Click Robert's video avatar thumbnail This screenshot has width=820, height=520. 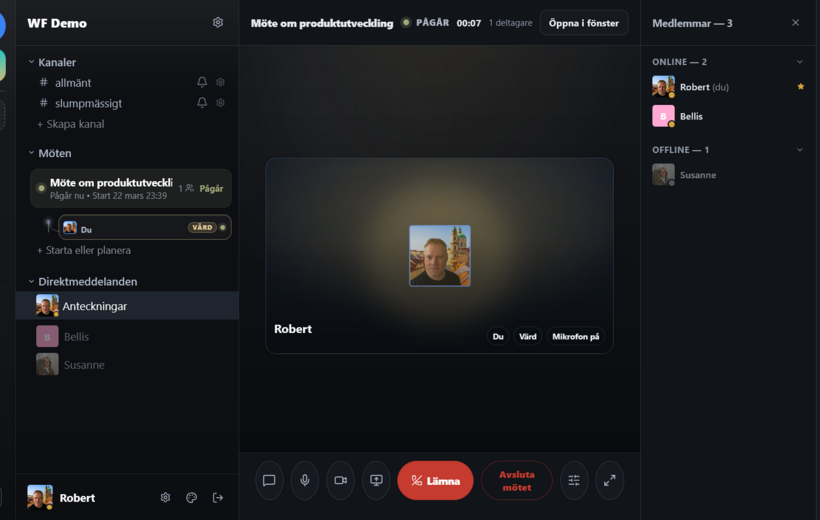click(439, 256)
